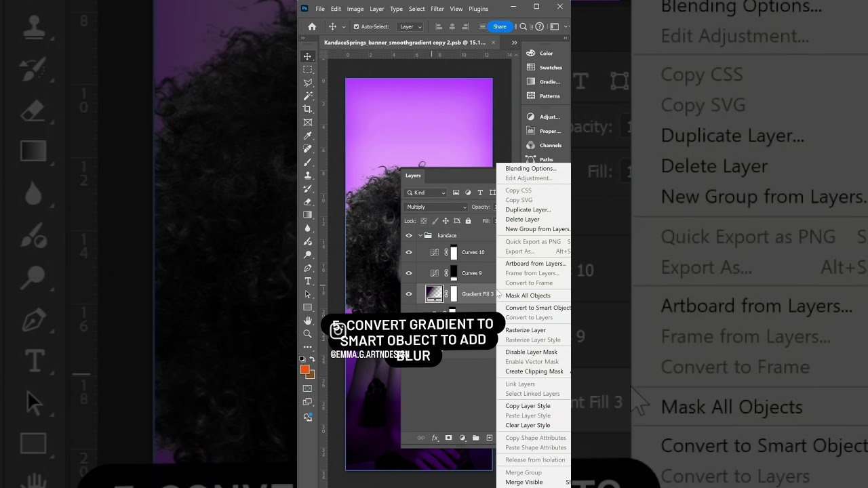The image size is (868, 488).
Task: Select the Blur tool (water drop)
Action: tap(308, 228)
